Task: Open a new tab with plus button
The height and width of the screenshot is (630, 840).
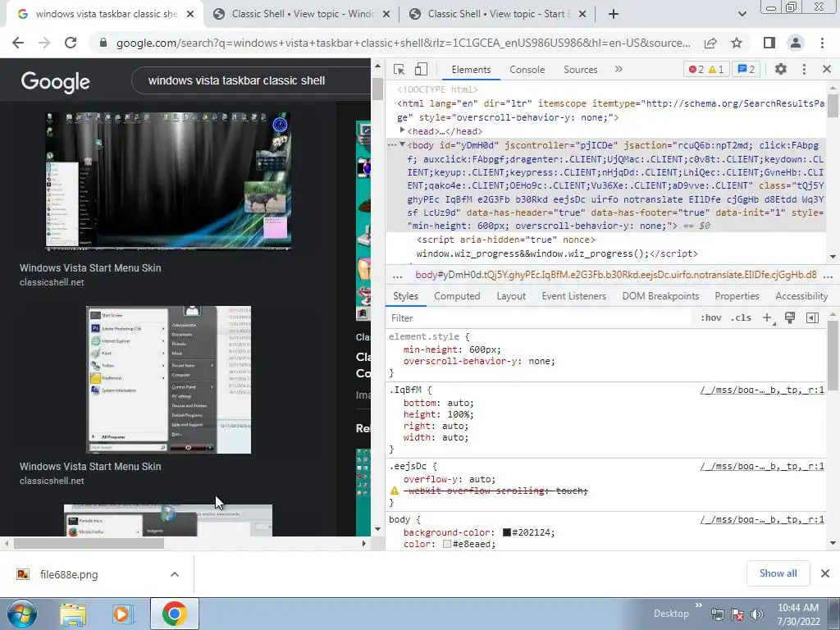Action: 614,14
